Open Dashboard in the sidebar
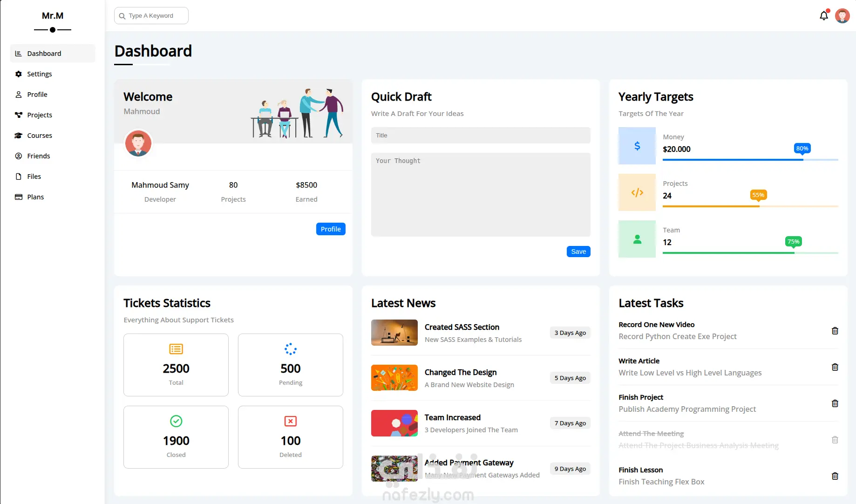Viewport: 856px width, 504px height. (x=53, y=54)
